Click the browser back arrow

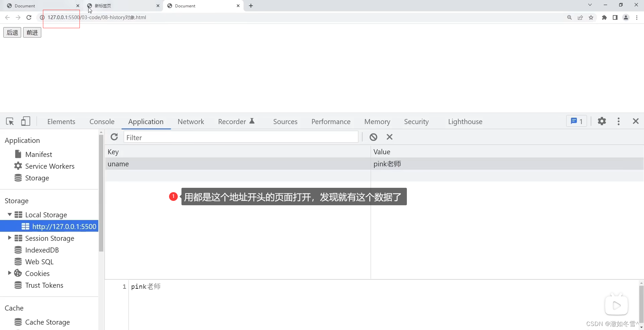tap(7, 17)
